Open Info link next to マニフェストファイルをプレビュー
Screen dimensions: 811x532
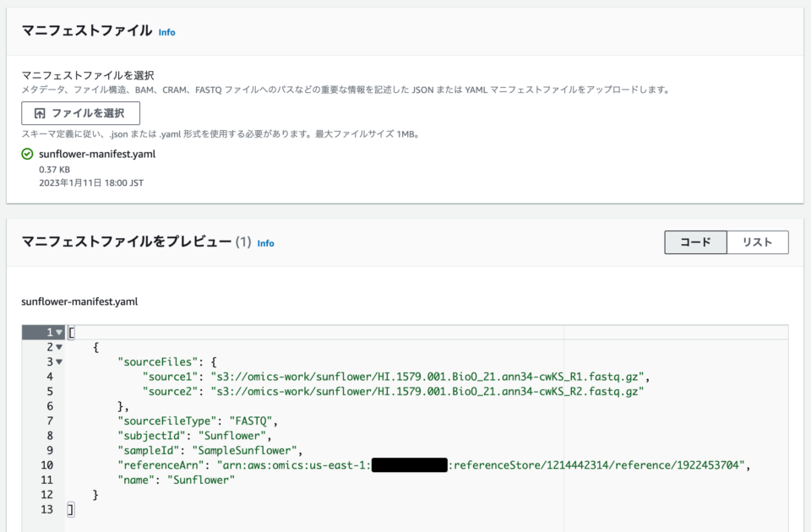[265, 243]
